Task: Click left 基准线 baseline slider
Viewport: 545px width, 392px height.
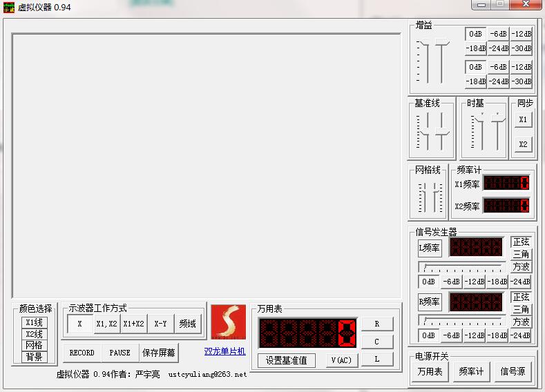Action: pos(426,131)
